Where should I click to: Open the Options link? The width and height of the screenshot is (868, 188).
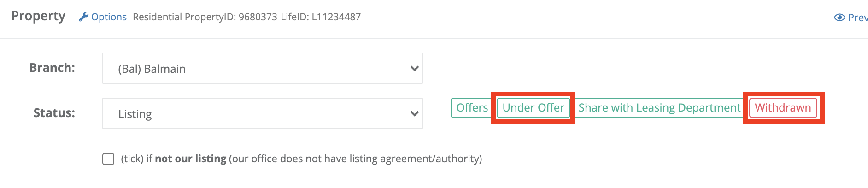109,17
